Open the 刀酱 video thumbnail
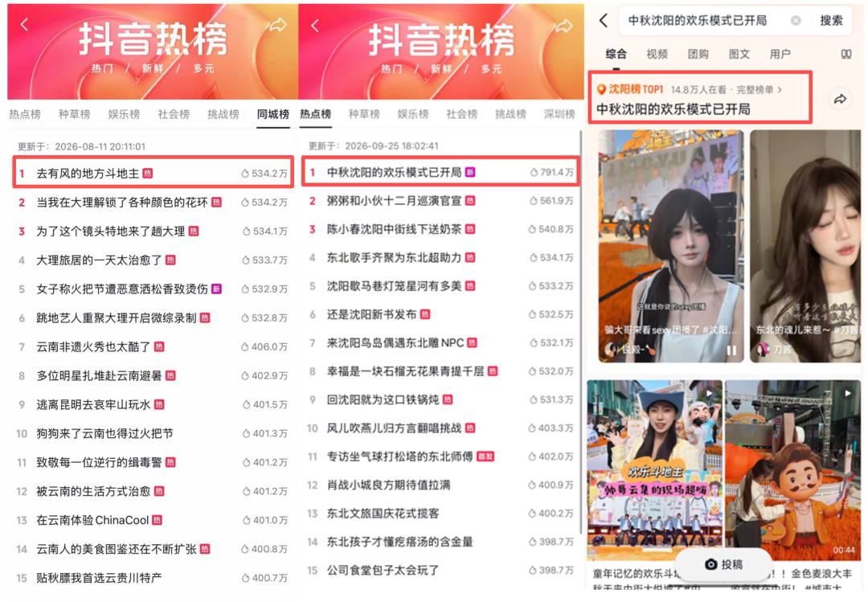Image resolution: width=868 pixels, height=602 pixels. pyautogui.click(x=805, y=246)
